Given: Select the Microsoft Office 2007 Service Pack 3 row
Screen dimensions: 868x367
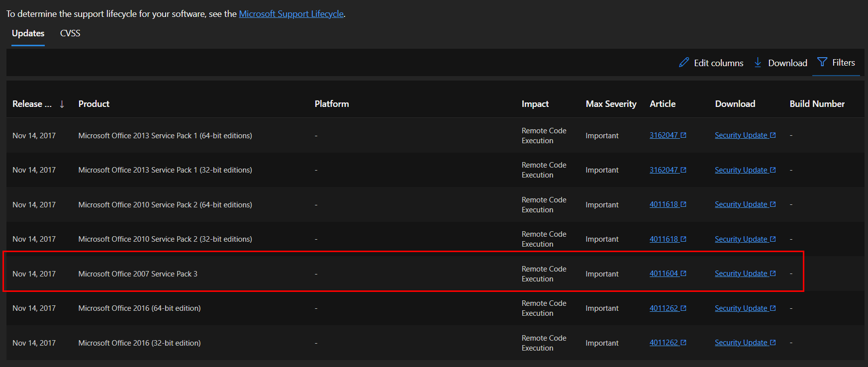Looking at the screenshot, I should (x=138, y=274).
